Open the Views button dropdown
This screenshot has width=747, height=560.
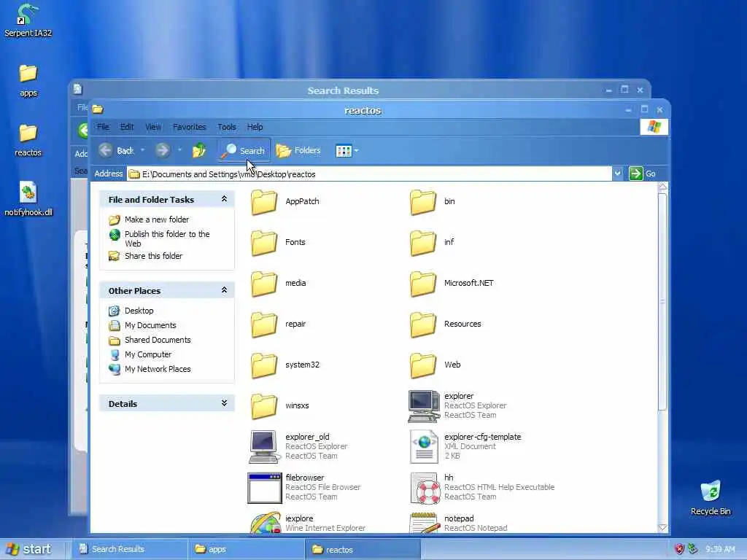tap(356, 150)
